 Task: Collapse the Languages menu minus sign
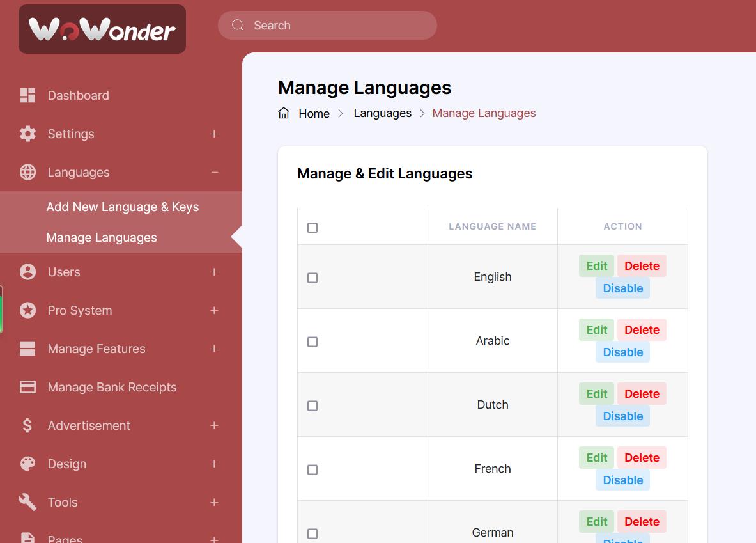click(x=215, y=172)
